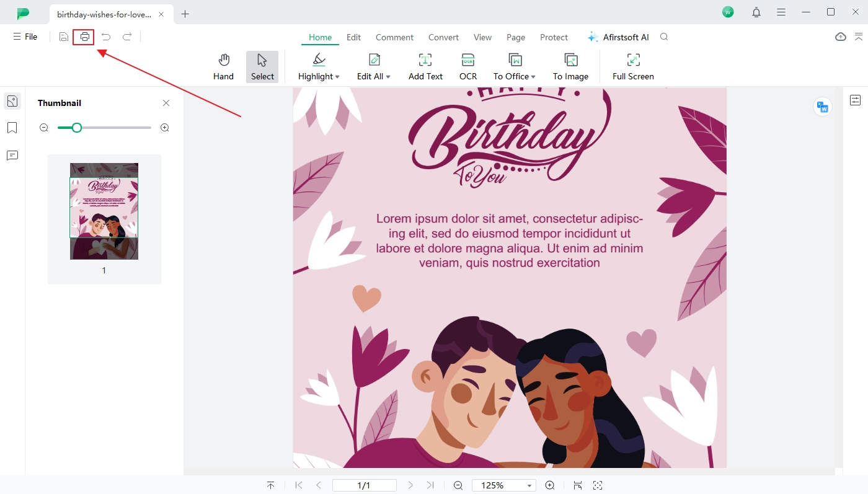868x494 pixels.
Task: Go to the first page
Action: [299, 485]
